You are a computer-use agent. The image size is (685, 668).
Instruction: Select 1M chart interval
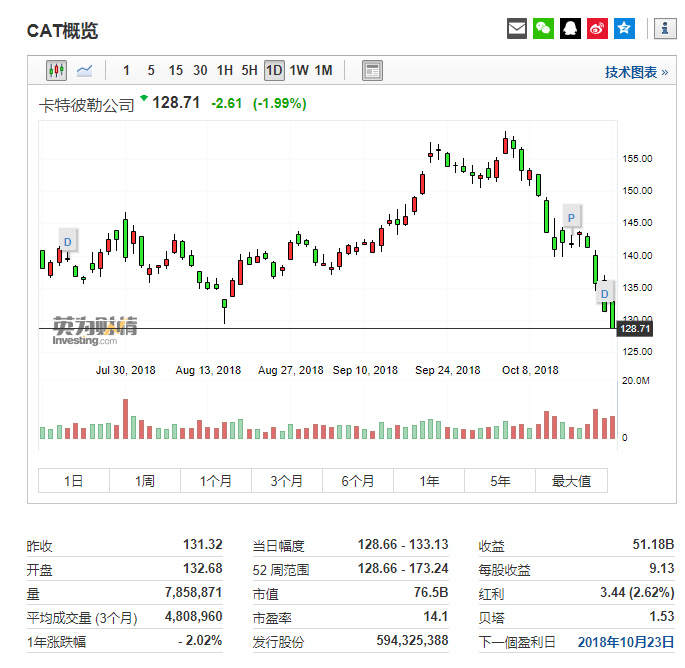coord(324,70)
